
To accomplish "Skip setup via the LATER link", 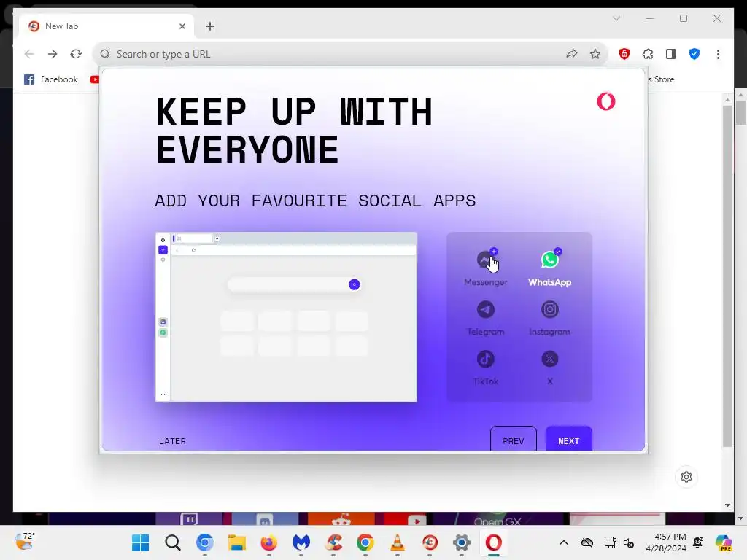I will pyautogui.click(x=172, y=441).
